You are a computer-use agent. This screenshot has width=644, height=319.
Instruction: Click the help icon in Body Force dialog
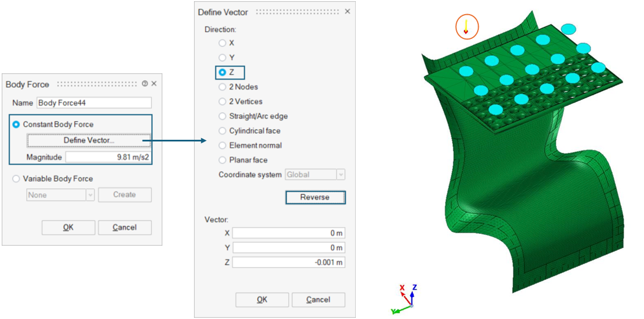coord(144,84)
